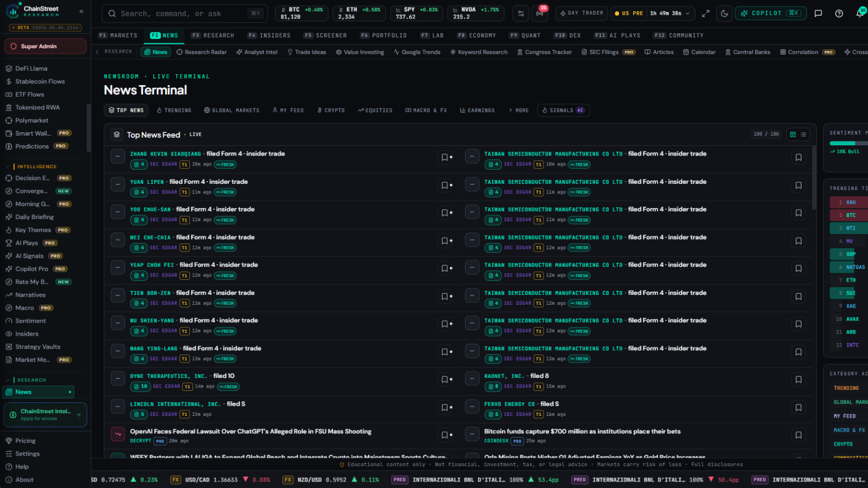Open Polymarket in sidebar
Image resolution: width=868 pixels, height=488 pixels.
[31, 121]
